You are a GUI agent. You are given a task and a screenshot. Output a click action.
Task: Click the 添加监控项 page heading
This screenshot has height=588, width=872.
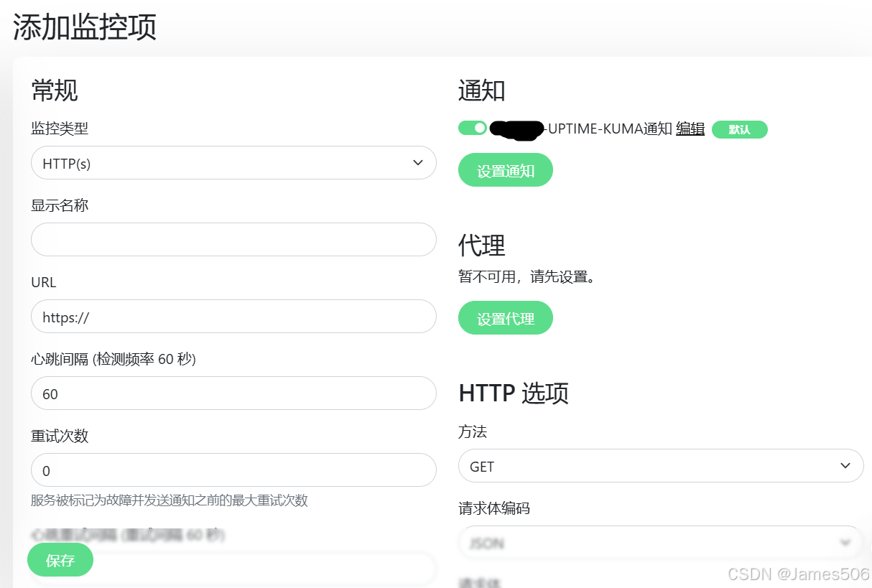[85, 27]
